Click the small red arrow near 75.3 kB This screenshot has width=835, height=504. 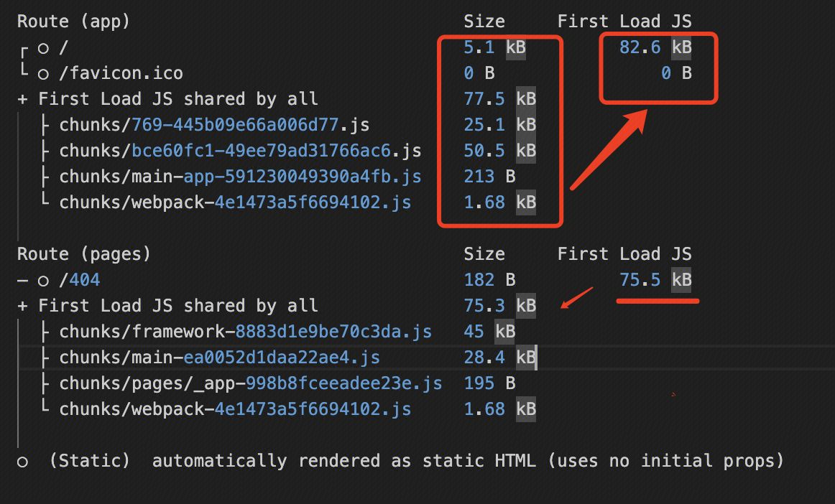pos(577,299)
